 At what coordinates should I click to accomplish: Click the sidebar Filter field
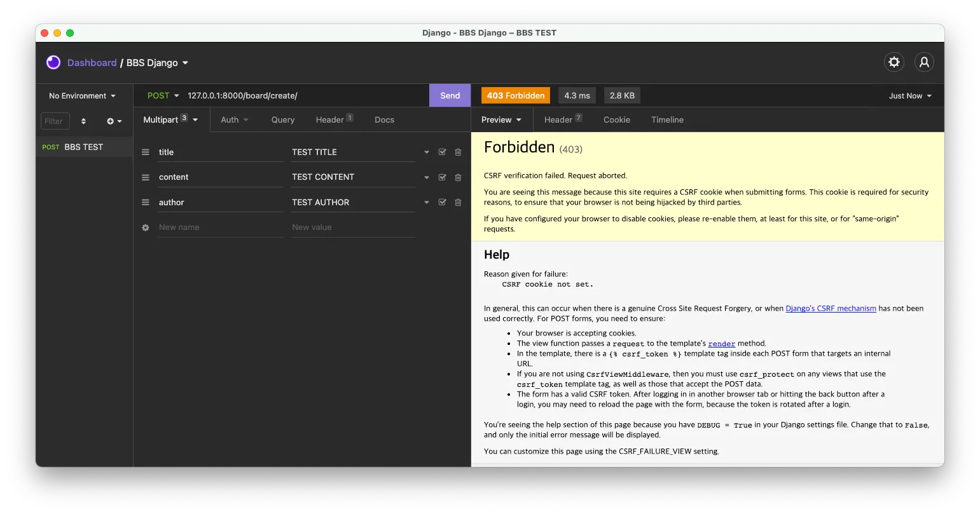(x=55, y=121)
